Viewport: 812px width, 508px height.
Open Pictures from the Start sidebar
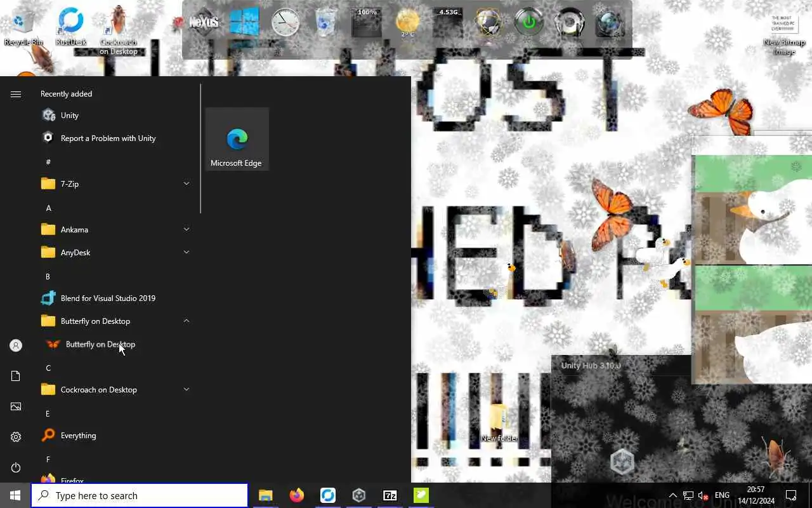[x=16, y=406]
